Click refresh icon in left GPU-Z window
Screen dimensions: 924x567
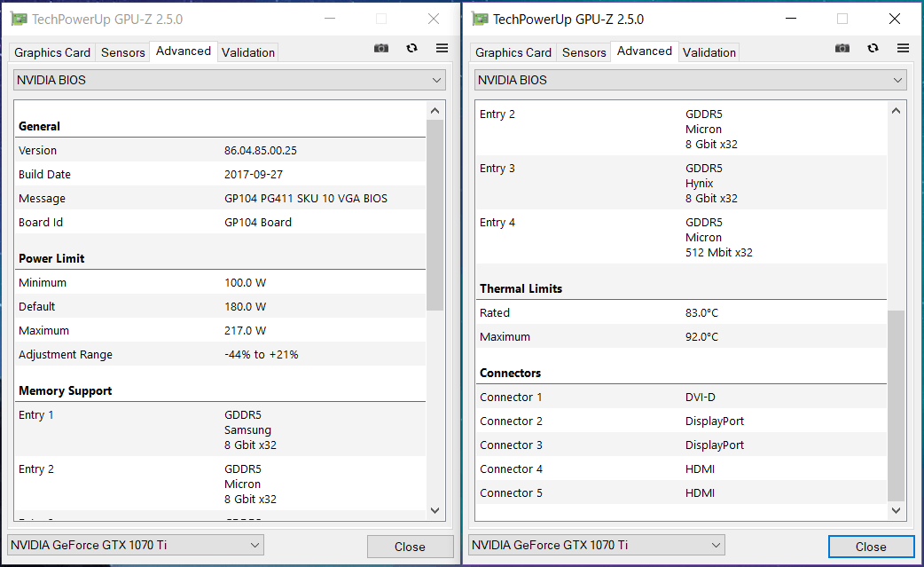tap(412, 48)
